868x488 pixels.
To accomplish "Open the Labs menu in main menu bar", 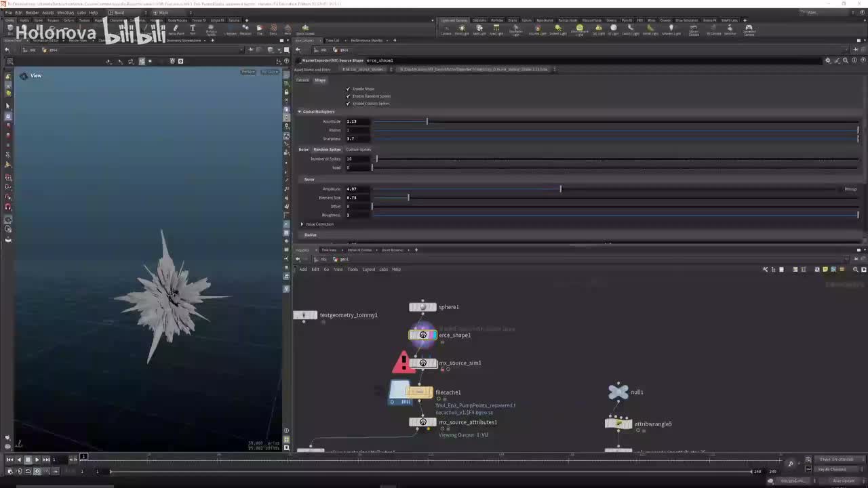I will pyautogui.click(x=81, y=13).
